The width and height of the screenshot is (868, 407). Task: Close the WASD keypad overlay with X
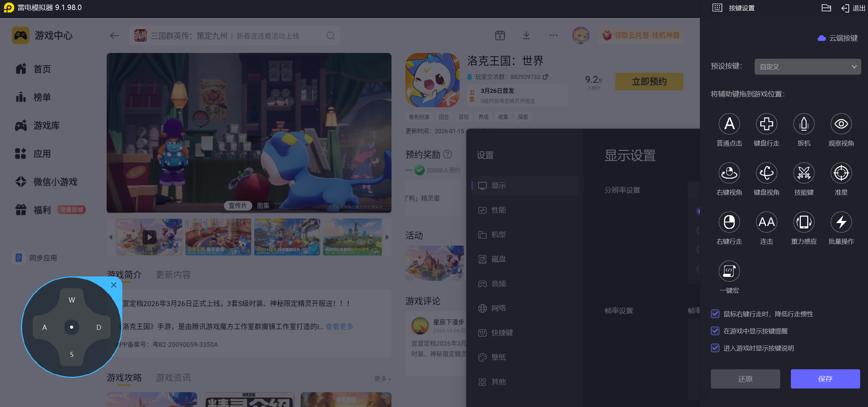[114, 285]
